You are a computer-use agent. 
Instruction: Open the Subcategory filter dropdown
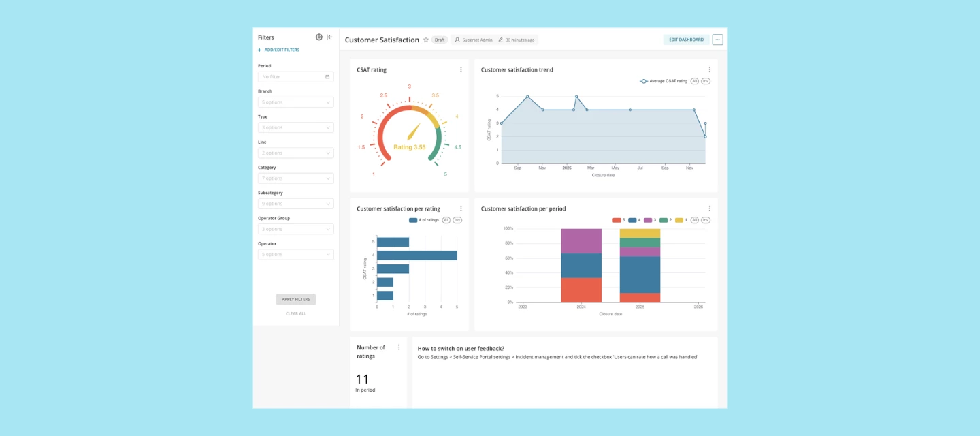[295, 203]
